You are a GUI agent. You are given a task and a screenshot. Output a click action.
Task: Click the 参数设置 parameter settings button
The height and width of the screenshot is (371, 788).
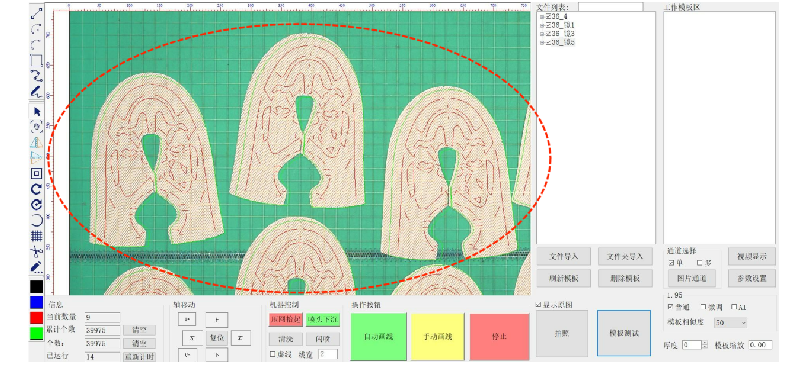click(x=752, y=277)
